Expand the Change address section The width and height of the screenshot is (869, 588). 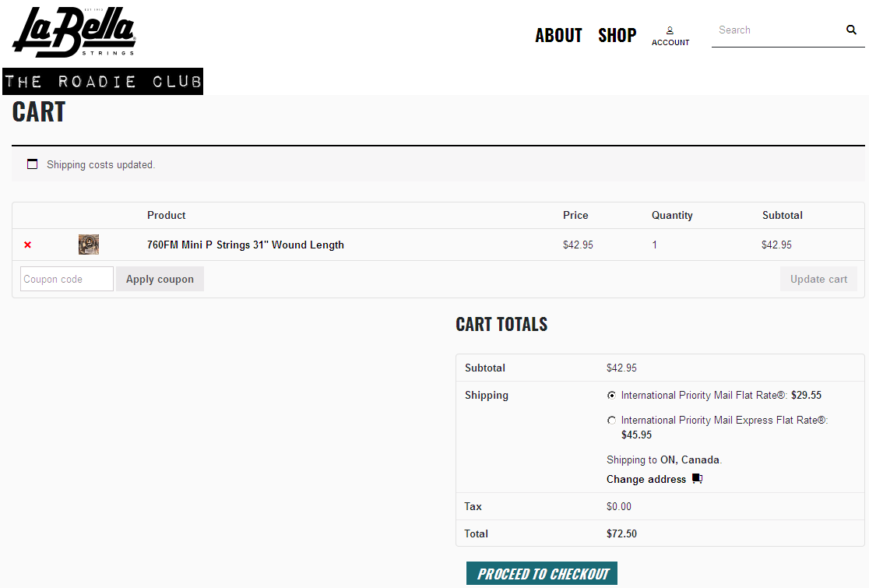click(646, 479)
